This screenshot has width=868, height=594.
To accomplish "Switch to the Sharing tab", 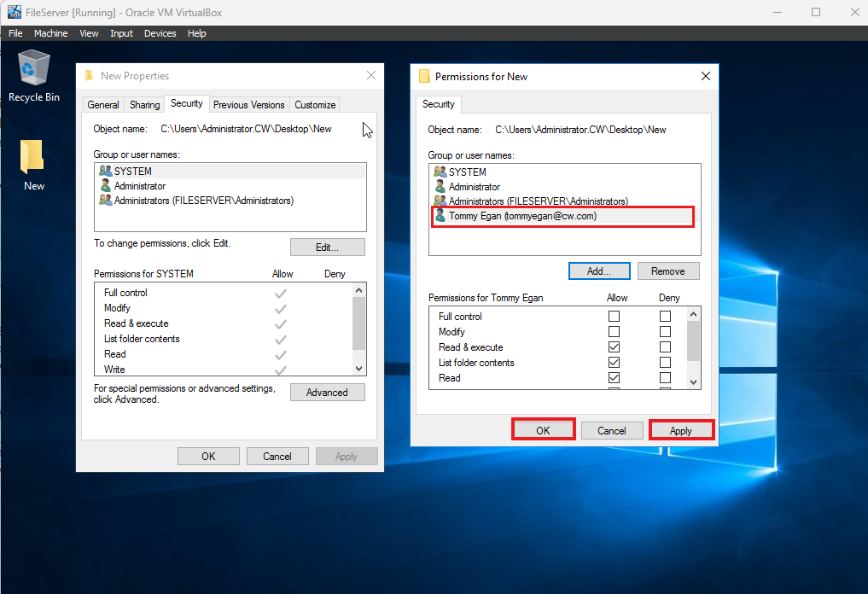I will [x=144, y=105].
